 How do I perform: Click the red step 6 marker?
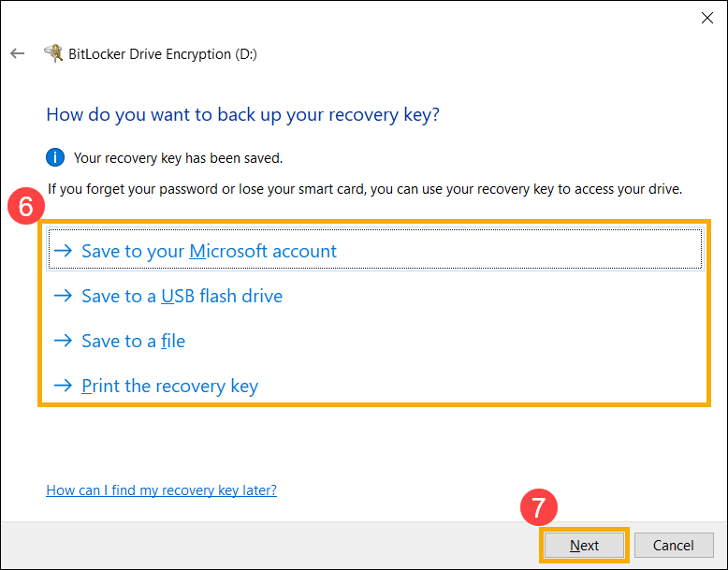click(26, 206)
